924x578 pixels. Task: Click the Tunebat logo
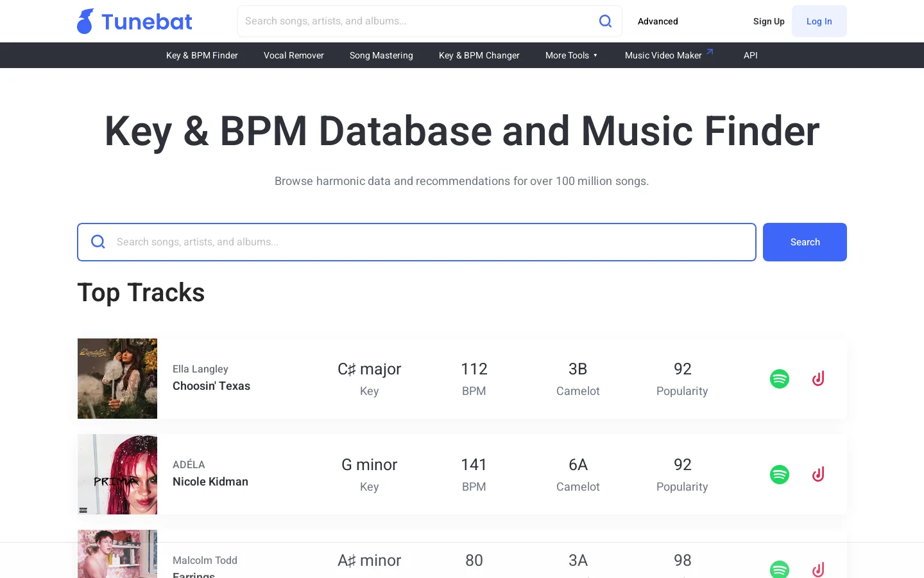coord(134,21)
